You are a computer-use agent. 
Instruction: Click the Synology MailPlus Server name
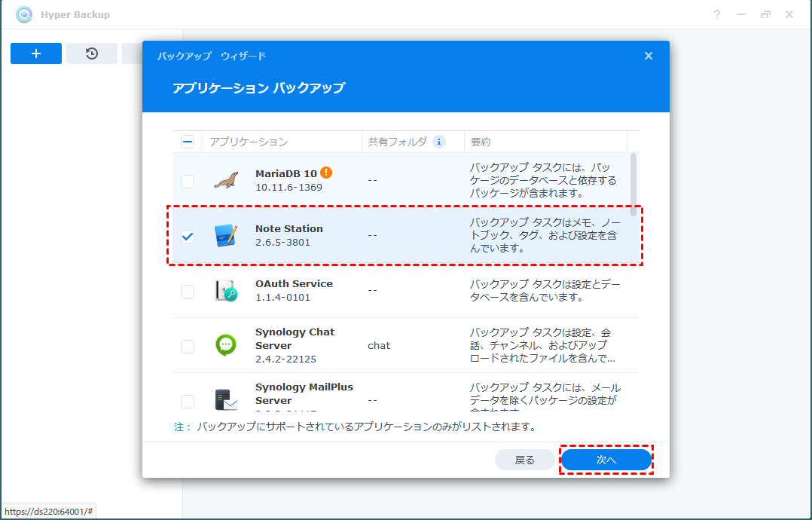click(304, 393)
